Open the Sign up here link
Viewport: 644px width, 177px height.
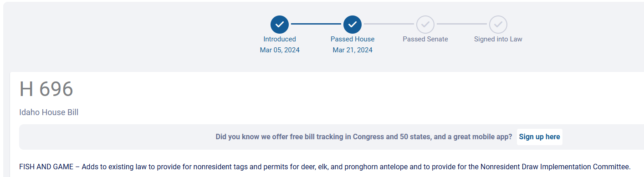tap(540, 137)
